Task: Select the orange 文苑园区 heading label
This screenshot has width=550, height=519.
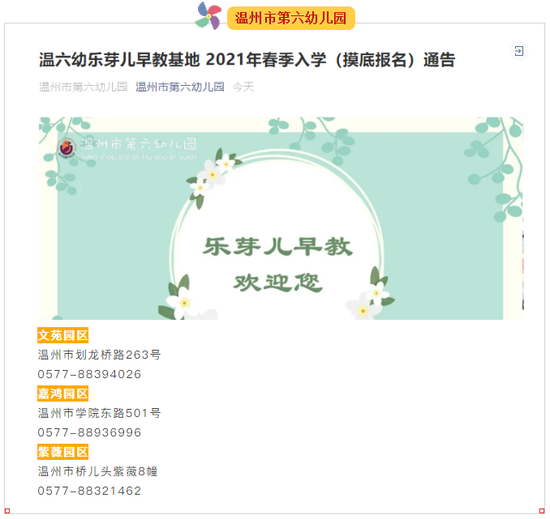Action: pyautogui.click(x=63, y=335)
